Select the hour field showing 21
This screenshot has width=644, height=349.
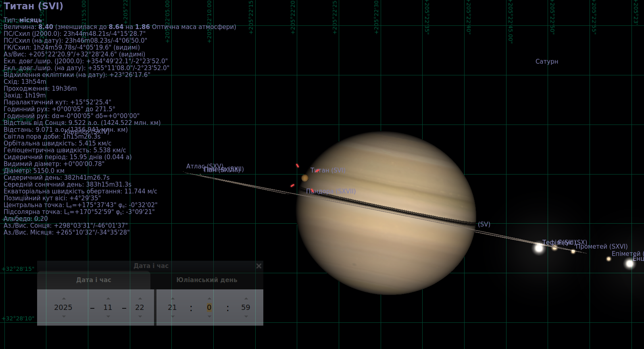[172, 307]
